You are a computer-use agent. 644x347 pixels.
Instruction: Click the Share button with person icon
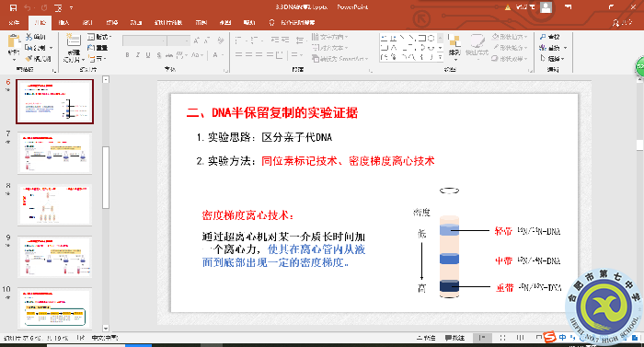pos(622,23)
